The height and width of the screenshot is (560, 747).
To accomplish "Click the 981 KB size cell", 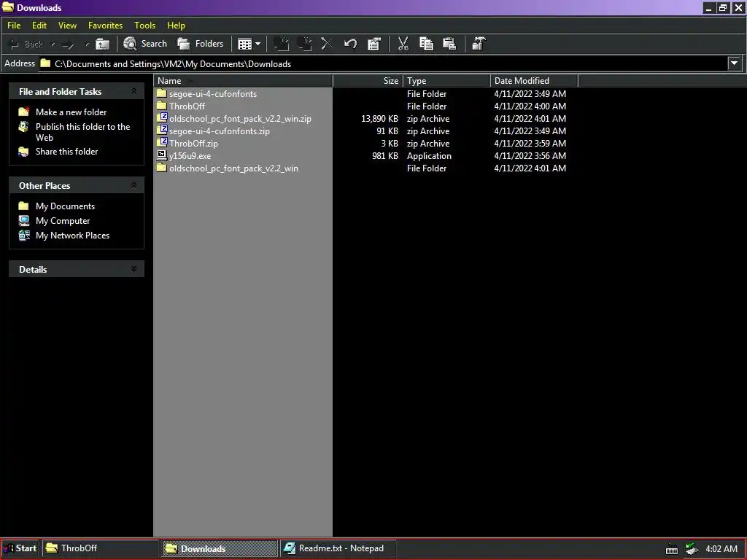I will point(385,156).
